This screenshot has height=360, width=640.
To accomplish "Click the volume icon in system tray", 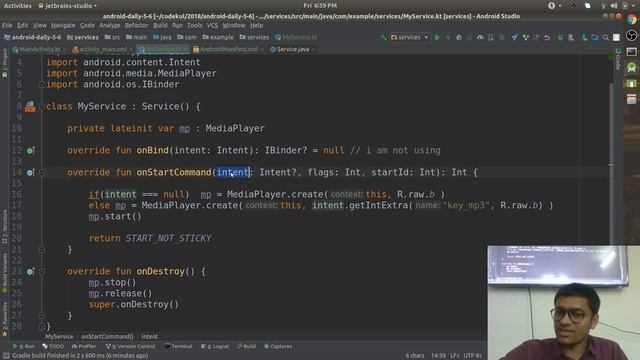I will [x=614, y=5].
